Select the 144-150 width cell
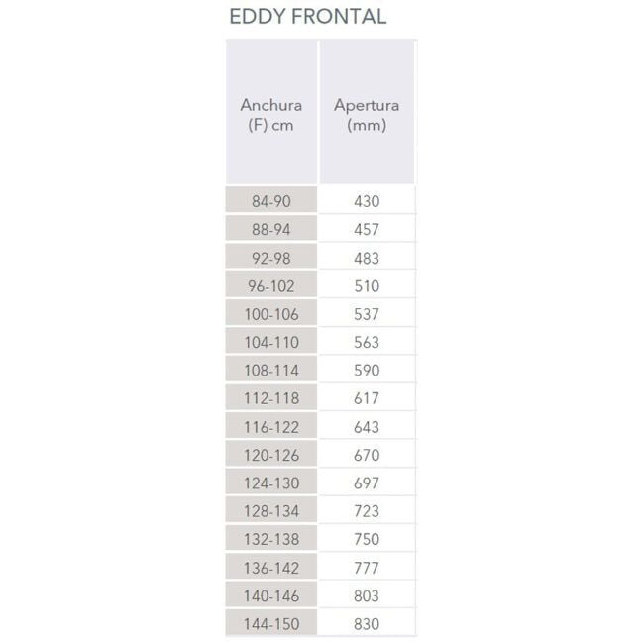Image resolution: width=644 pixels, height=644 pixels. (271, 623)
